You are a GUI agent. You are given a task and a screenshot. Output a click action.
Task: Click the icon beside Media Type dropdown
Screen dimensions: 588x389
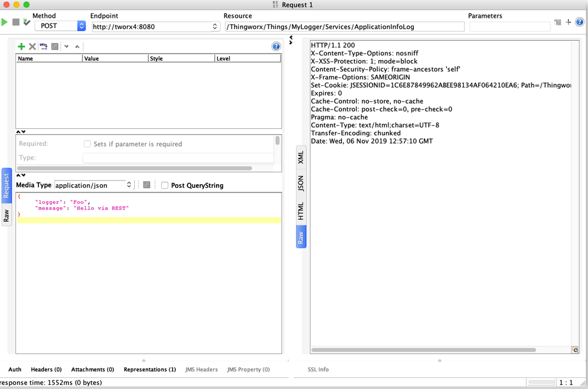pos(147,185)
